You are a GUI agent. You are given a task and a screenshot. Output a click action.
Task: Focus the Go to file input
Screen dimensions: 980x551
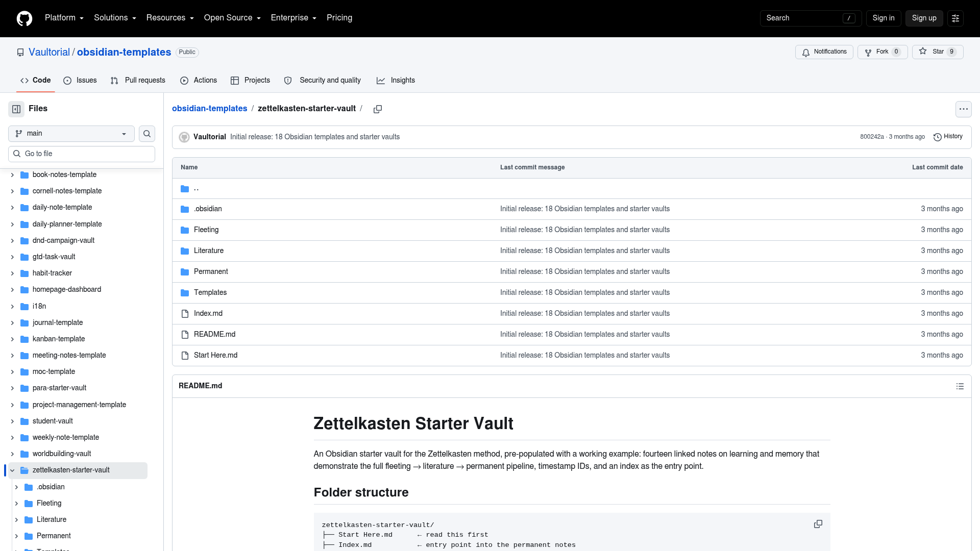click(x=82, y=154)
